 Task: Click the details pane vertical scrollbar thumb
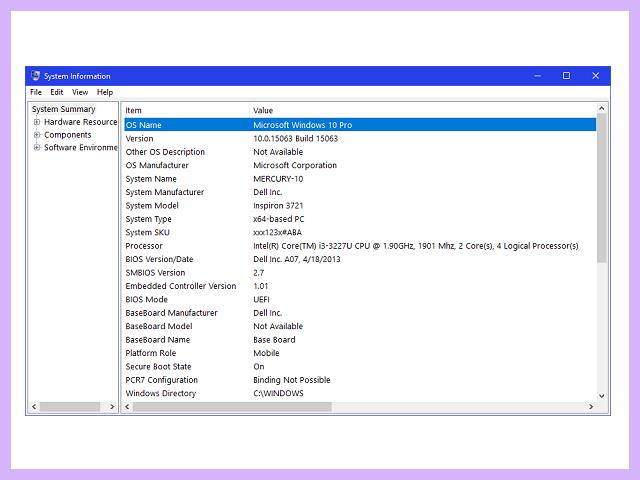point(601,188)
